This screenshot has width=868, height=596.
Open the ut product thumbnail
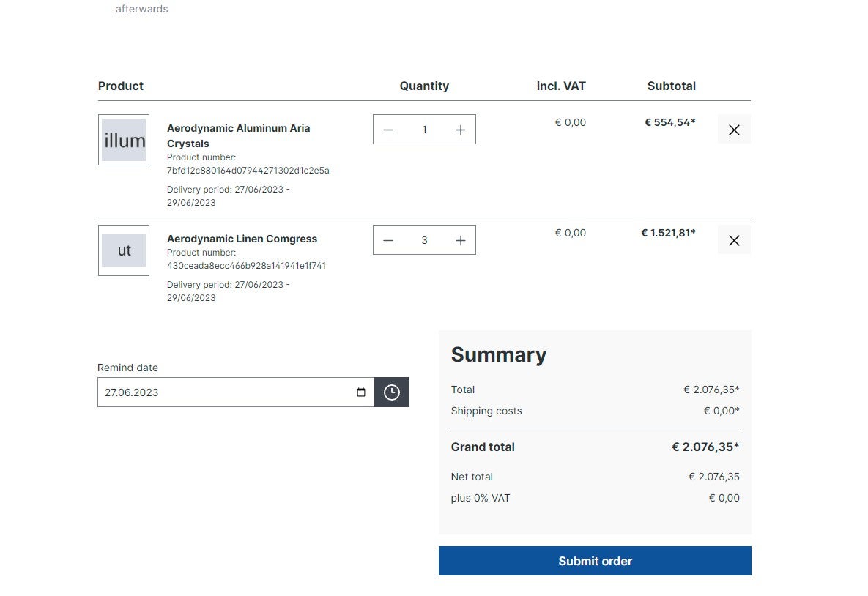click(124, 250)
